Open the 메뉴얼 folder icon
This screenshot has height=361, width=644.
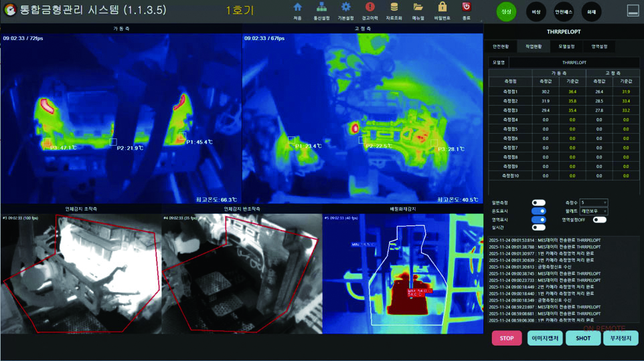418,8
